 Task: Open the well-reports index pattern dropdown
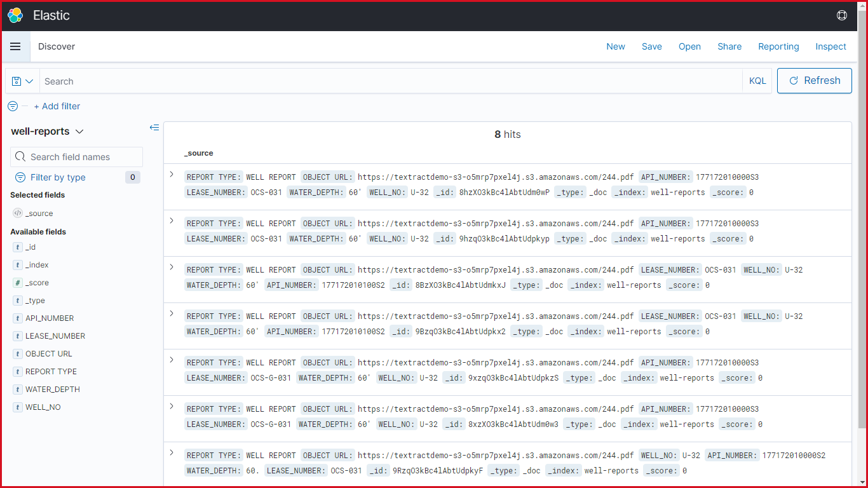point(79,131)
